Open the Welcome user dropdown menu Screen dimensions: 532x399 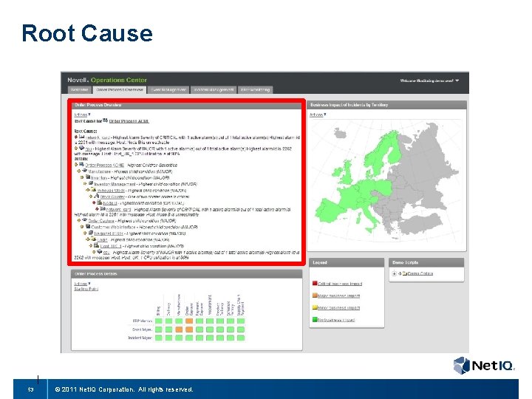[x=429, y=81]
